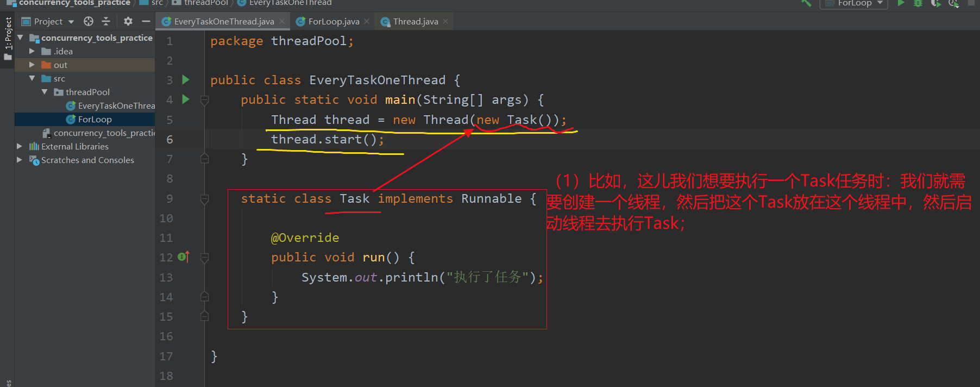980x387 pixels.
Task: Select External Libraries in project tree
Action: 74,146
